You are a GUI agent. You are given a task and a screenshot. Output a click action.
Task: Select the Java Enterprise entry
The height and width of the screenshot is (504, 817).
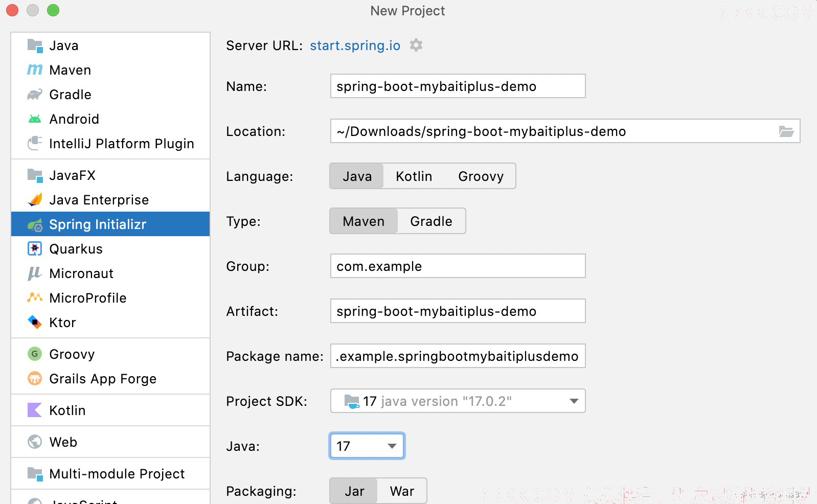click(110, 200)
